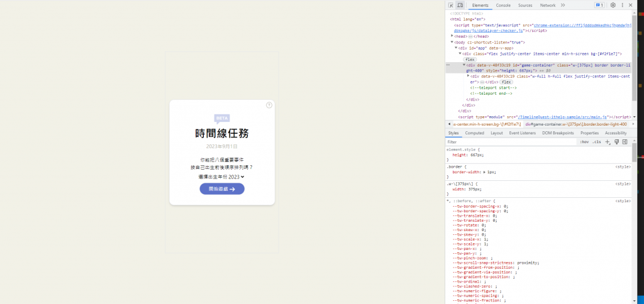Image resolution: width=644 pixels, height=304 pixels.
Task: Click the new style rule plus icon
Action: [608, 142]
